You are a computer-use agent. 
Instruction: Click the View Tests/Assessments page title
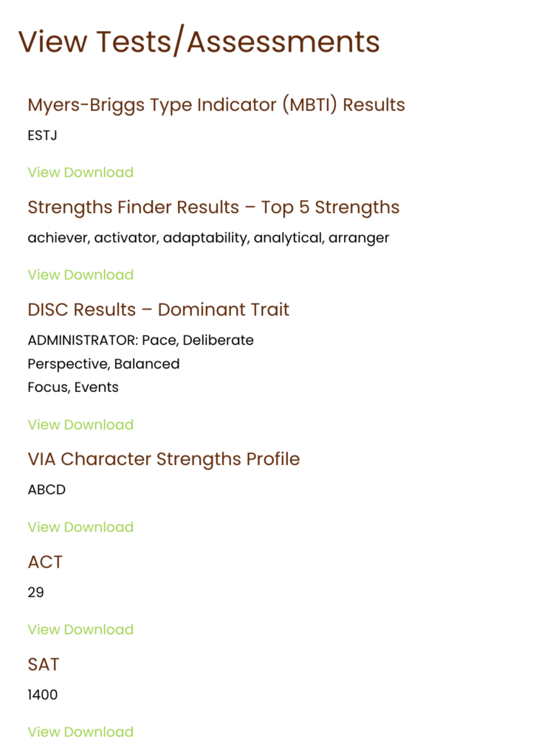tap(199, 42)
